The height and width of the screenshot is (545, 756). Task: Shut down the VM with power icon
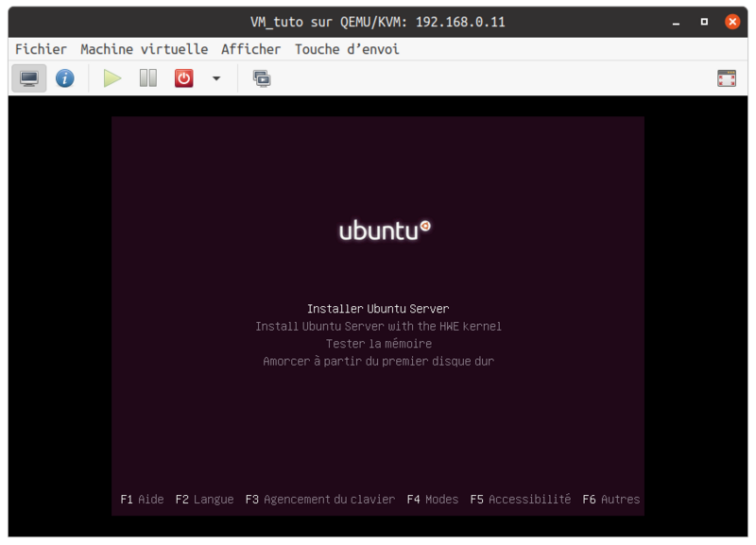coord(184,78)
